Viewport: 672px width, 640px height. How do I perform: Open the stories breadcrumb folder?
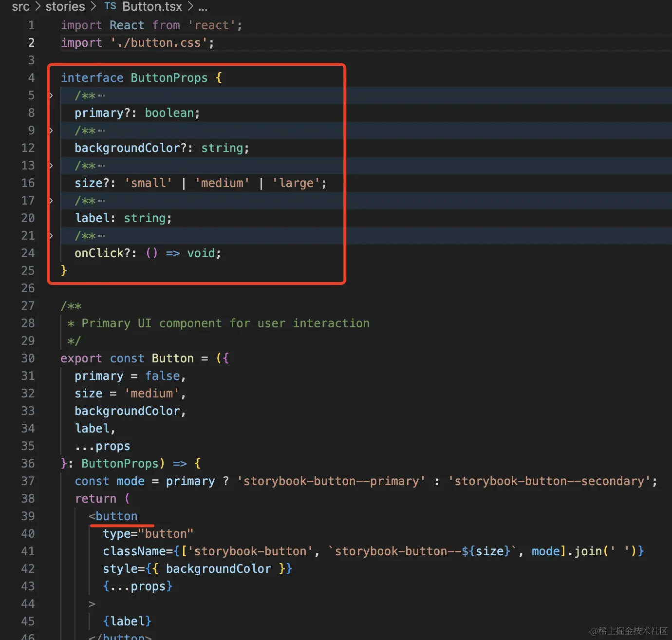pyautogui.click(x=65, y=7)
